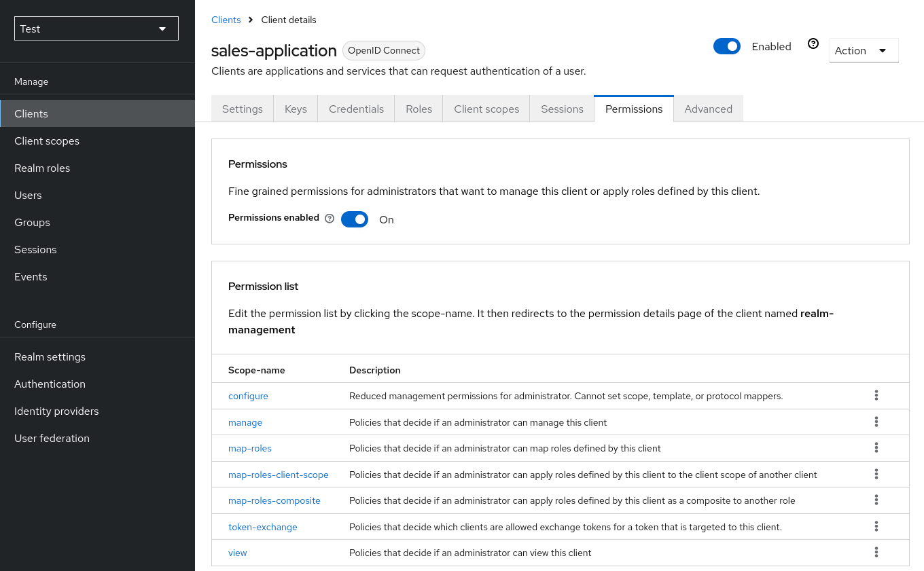
Task: Follow the token-exchange scope link
Action: coord(262,526)
